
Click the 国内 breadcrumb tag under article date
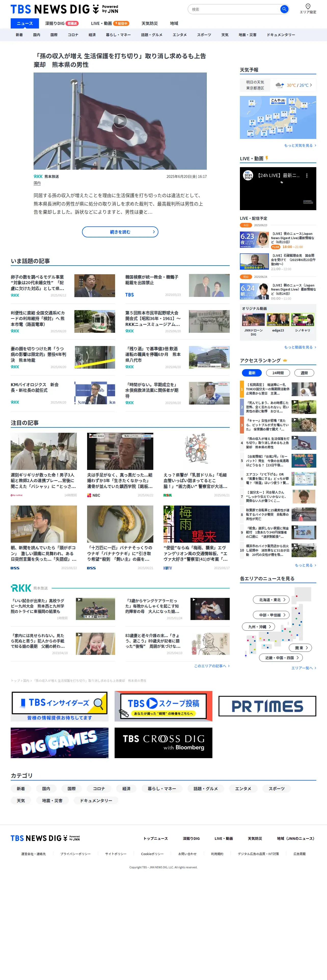coord(37,183)
